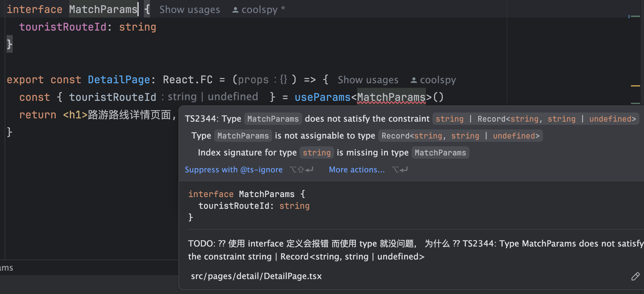644x294 pixels.
Task: Click the 'touristRouteId' destructured variable
Action: point(113,97)
